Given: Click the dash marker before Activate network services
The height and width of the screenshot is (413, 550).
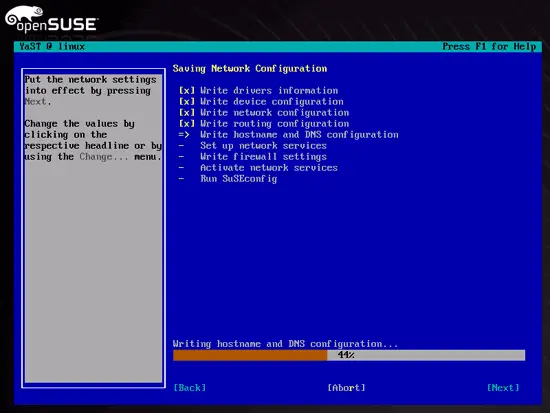Looking at the screenshot, I should pos(181,168).
